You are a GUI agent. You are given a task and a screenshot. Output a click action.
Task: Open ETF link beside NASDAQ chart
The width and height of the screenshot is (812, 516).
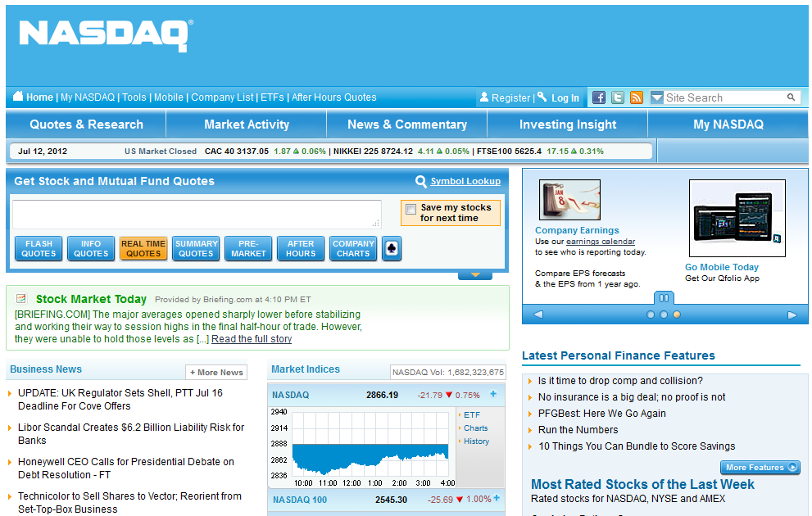point(472,415)
